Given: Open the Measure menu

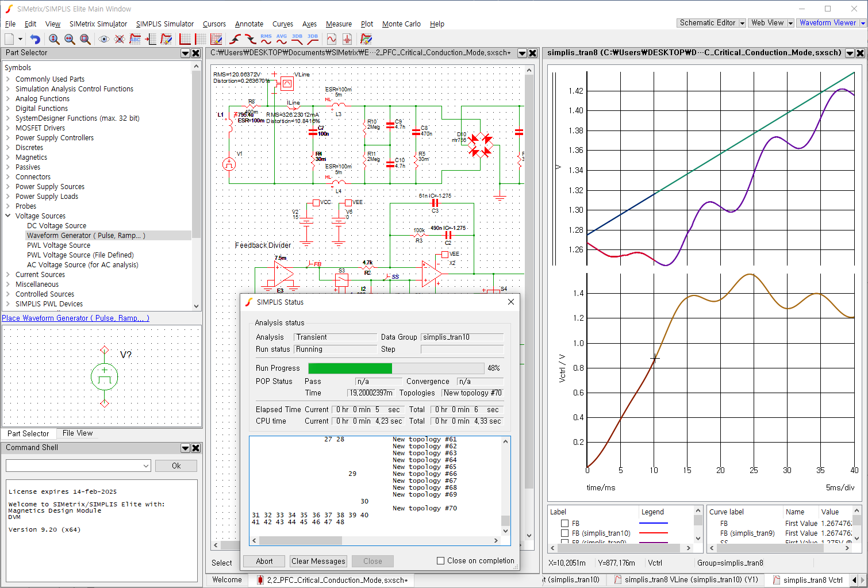Looking at the screenshot, I should [x=339, y=24].
